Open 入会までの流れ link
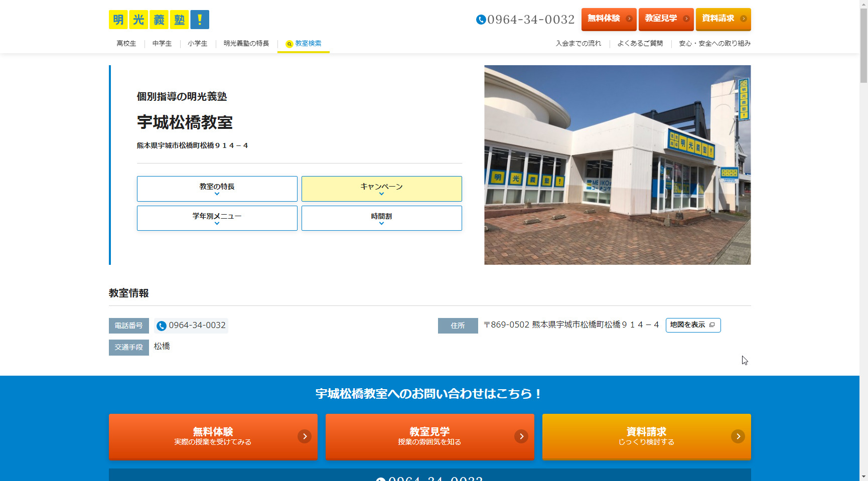Screen dimensions: 868x481 coord(578,44)
